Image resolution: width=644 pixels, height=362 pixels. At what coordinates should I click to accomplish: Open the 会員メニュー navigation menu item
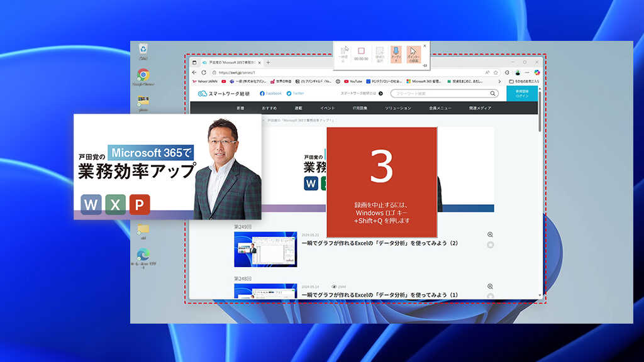point(440,108)
